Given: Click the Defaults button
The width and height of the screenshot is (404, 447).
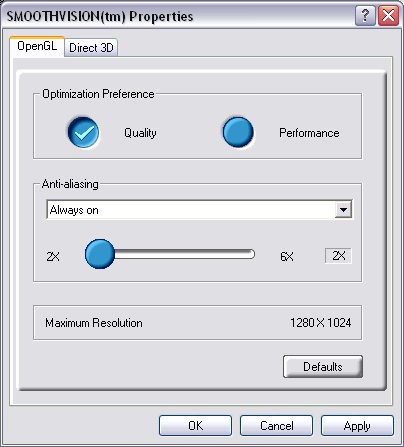Looking at the screenshot, I should pos(323,367).
